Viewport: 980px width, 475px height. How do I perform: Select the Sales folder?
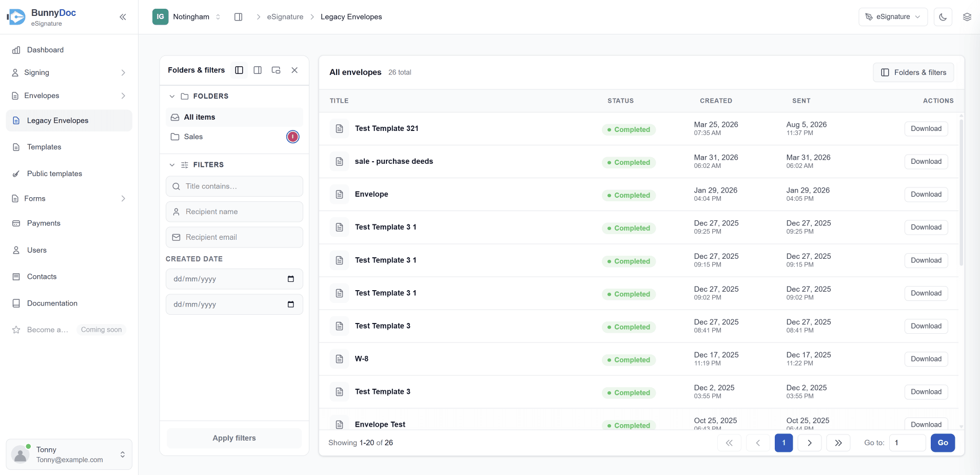[x=234, y=137]
